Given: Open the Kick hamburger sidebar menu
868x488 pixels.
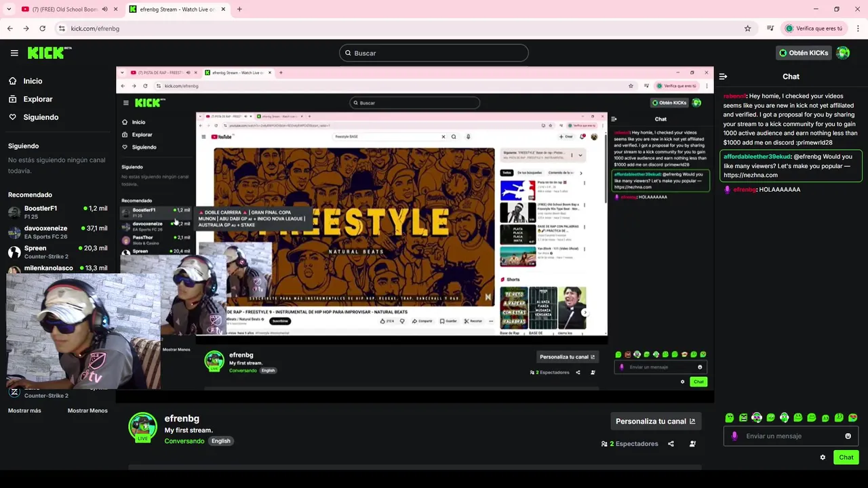Looking at the screenshot, I should 14,53.
